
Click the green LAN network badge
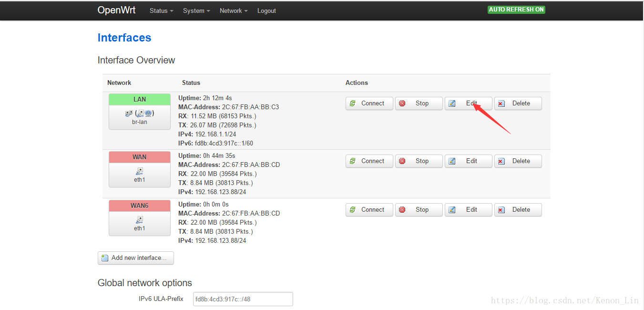pos(140,99)
